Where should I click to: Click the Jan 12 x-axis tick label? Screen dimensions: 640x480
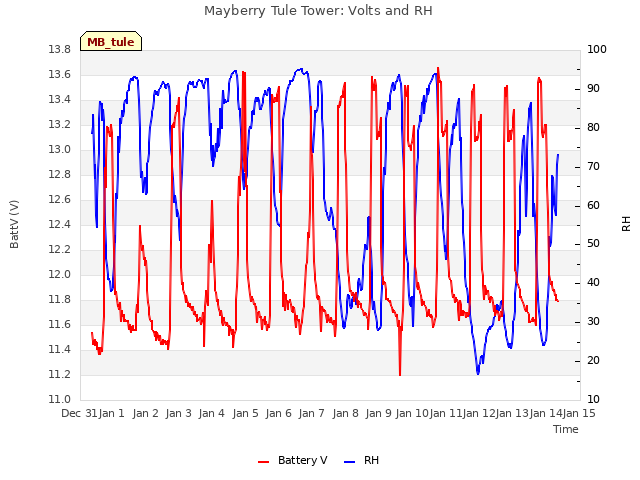tap(479, 413)
